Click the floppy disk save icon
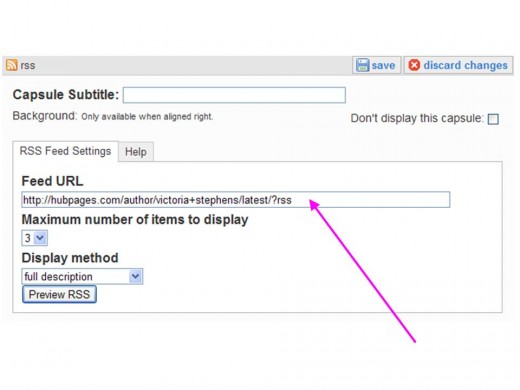The height and width of the screenshot is (390, 520). click(362, 65)
